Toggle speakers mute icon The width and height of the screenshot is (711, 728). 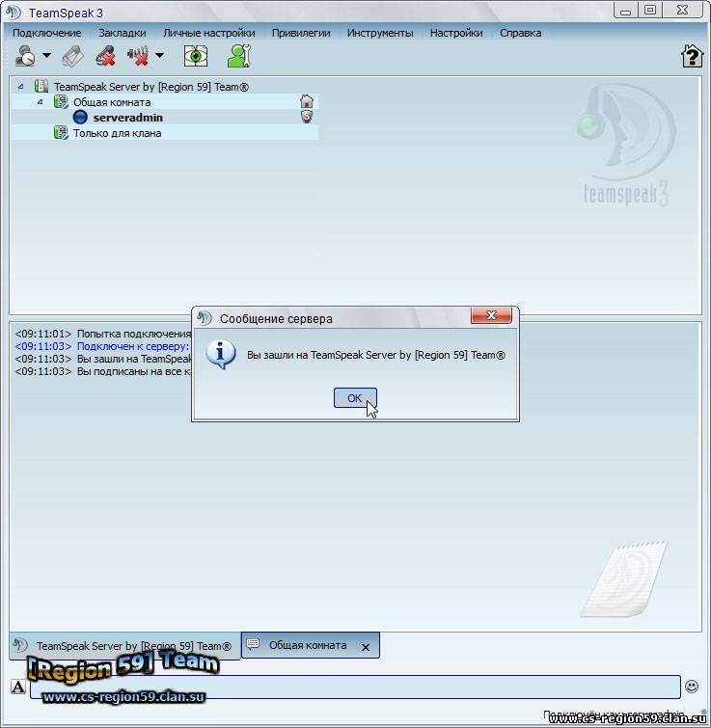[138, 56]
